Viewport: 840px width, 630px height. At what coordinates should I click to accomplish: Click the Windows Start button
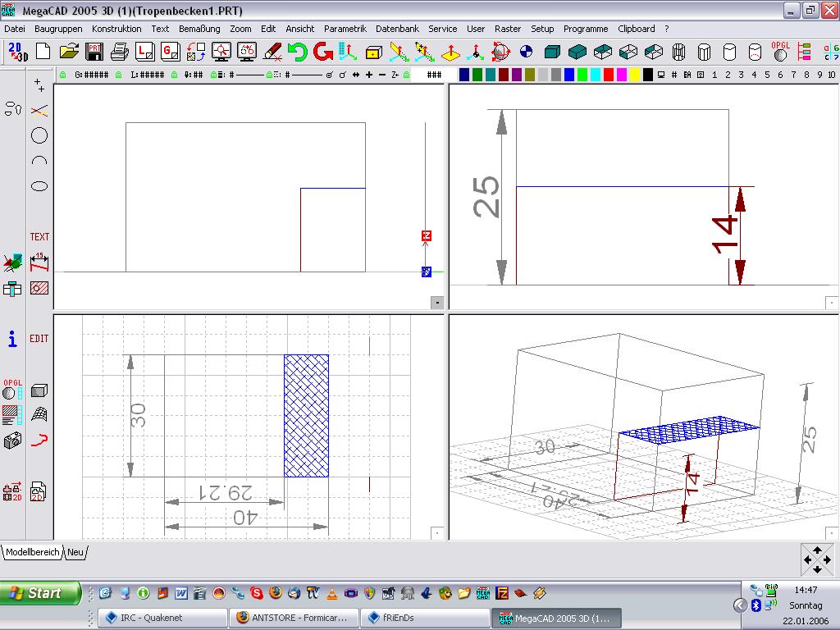tap(41, 593)
